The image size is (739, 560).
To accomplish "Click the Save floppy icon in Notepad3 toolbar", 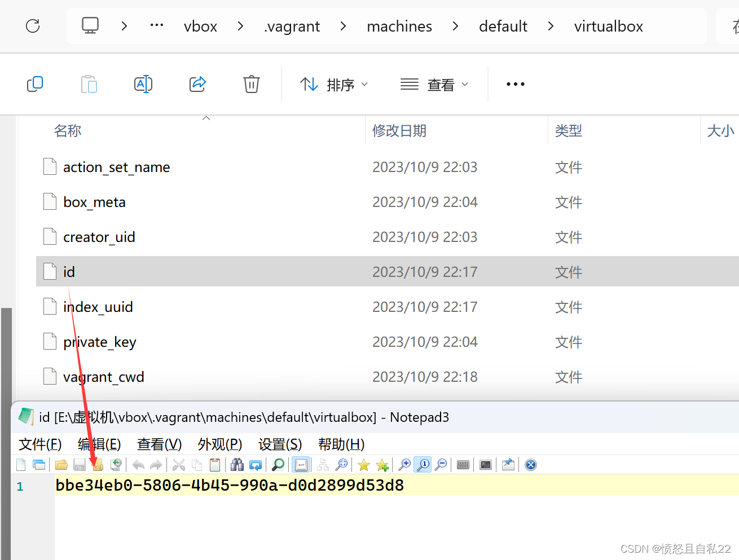I will [80, 465].
